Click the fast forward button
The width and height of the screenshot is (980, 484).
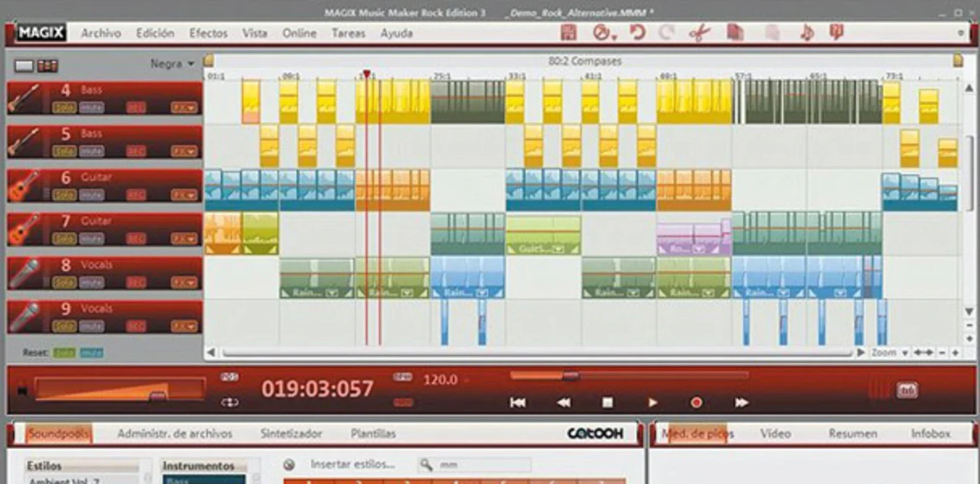(x=741, y=402)
